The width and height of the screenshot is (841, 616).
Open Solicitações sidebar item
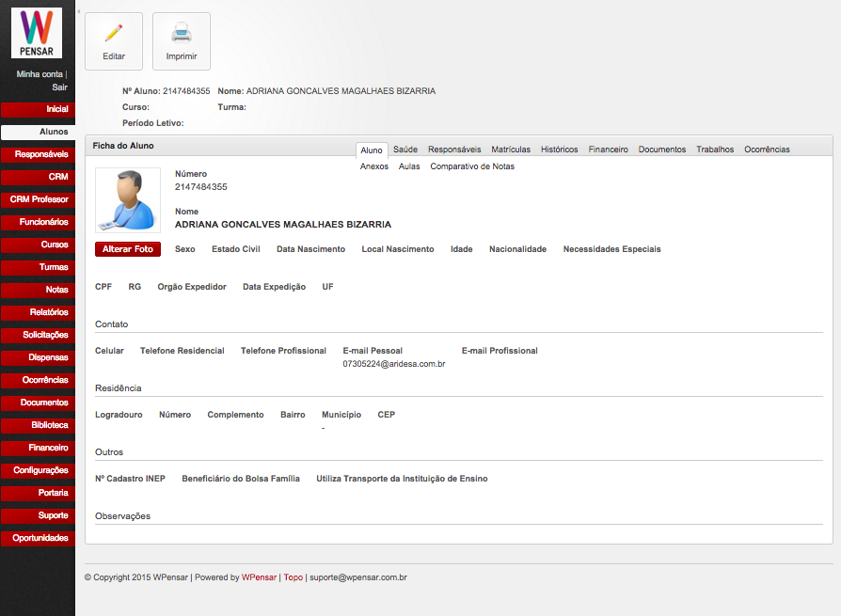coord(38,335)
